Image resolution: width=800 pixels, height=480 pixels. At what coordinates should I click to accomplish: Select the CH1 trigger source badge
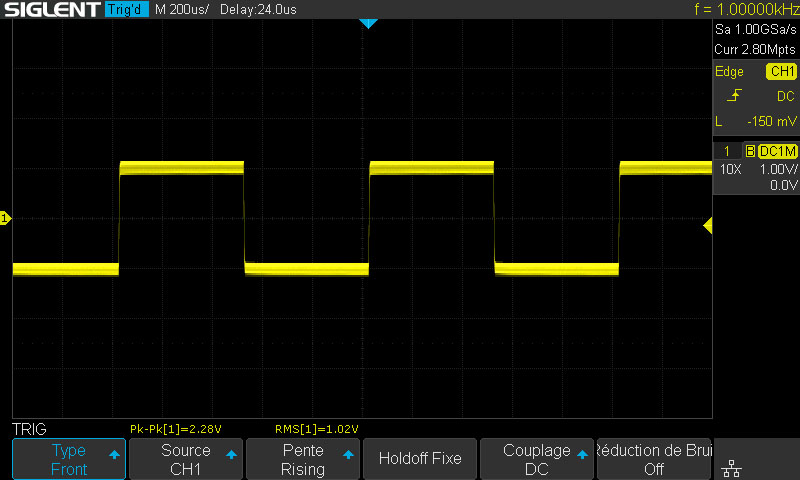click(x=782, y=71)
